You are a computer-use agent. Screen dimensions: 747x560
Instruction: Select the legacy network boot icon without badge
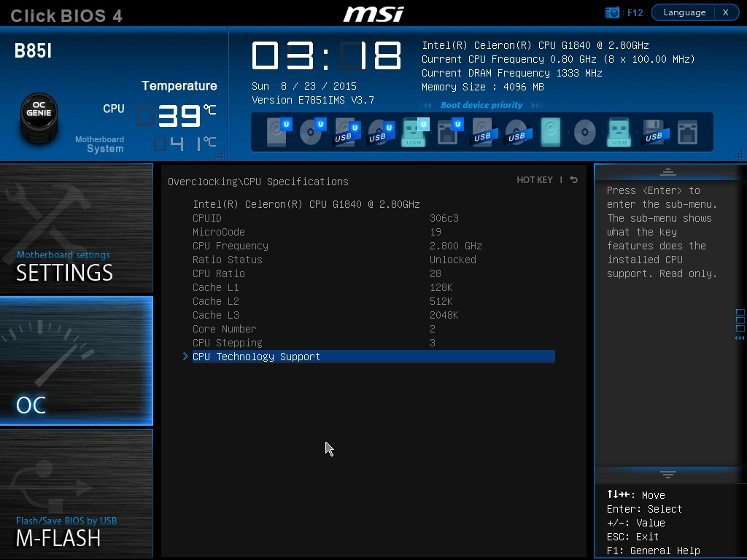click(687, 132)
